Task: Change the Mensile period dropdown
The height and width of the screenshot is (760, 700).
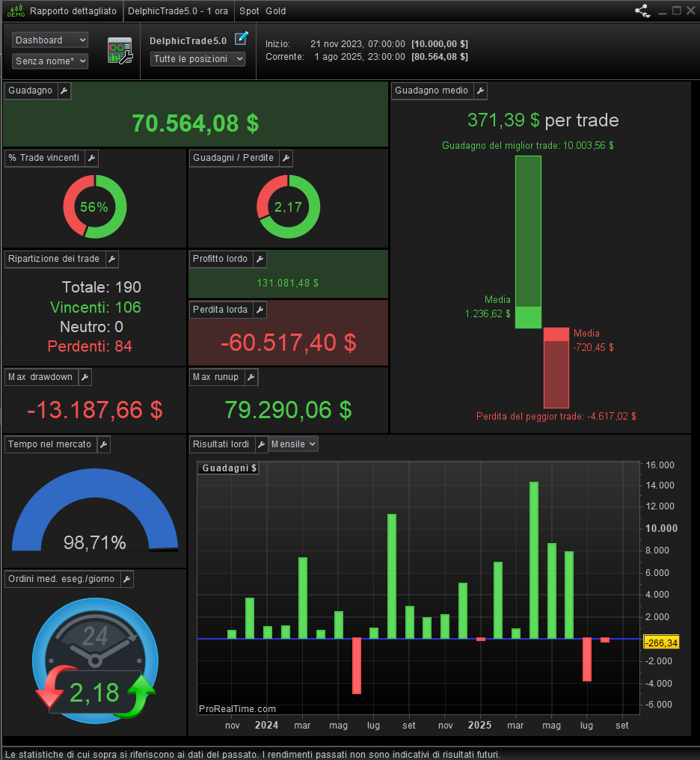Action: 293,444
